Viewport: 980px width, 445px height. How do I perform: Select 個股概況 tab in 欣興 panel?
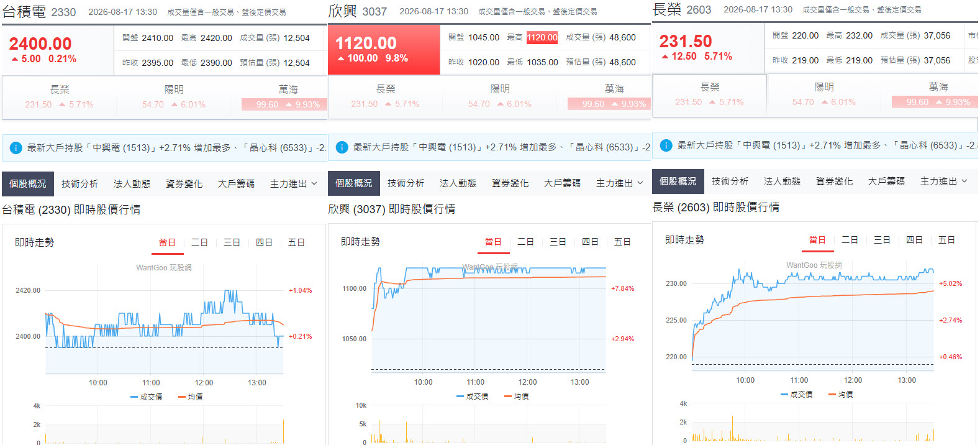(354, 183)
